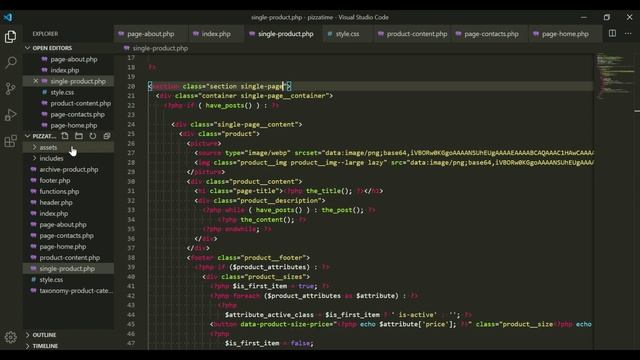Select page-contacts.php in Open Editors list
This screenshot has height=360, width=640.
tap(68, 114)
